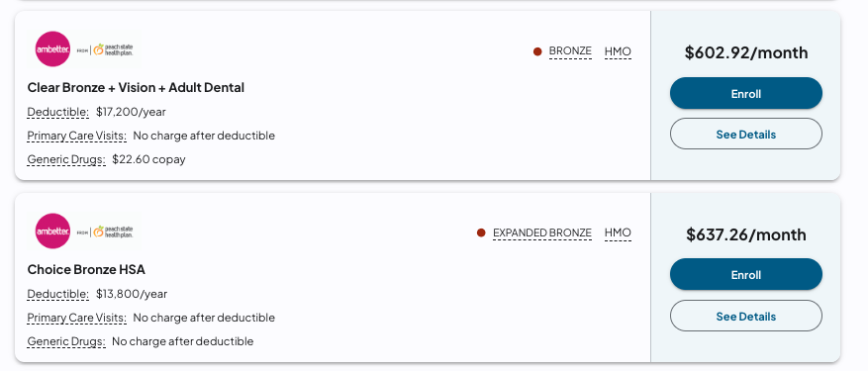The width and height of the screenshot is (868, 371).
Task: See Details for Choice Bronze HSA plan
Action: click(x=745, y=317)
